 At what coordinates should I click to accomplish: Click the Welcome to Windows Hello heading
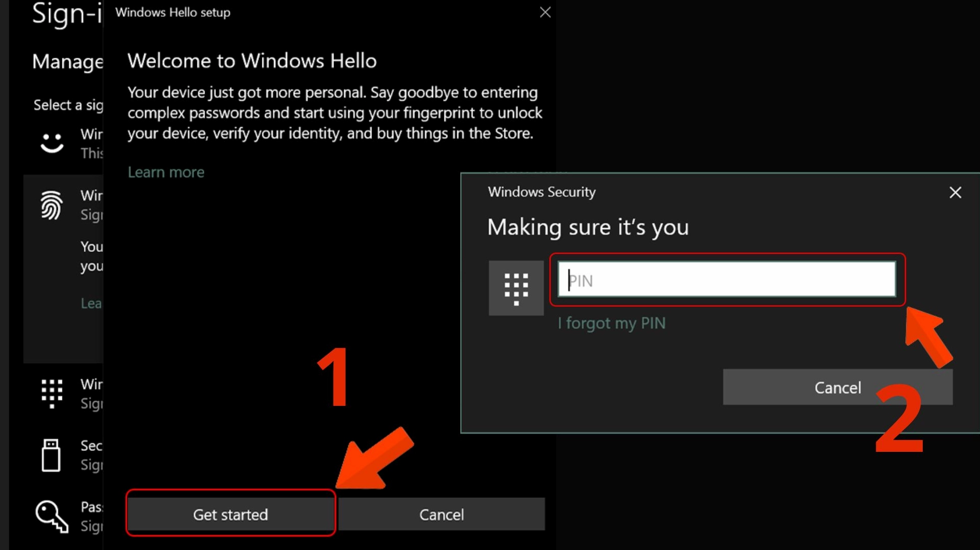[252, 61]
